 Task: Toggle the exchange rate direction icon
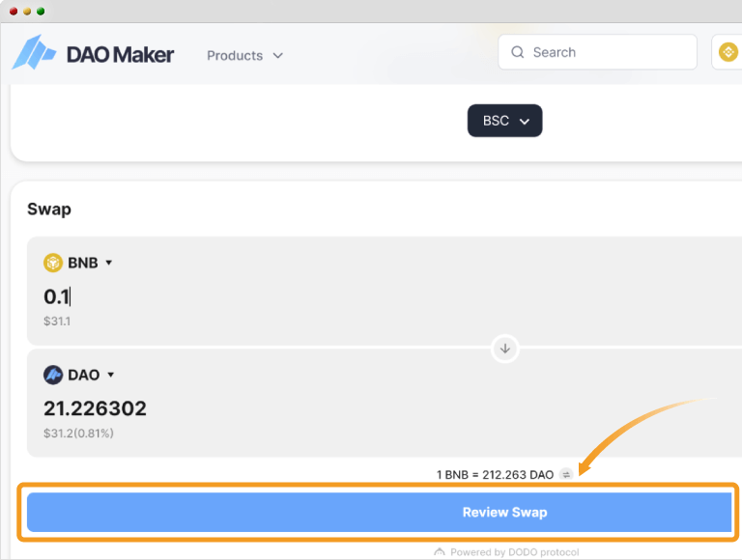point(566,474)
